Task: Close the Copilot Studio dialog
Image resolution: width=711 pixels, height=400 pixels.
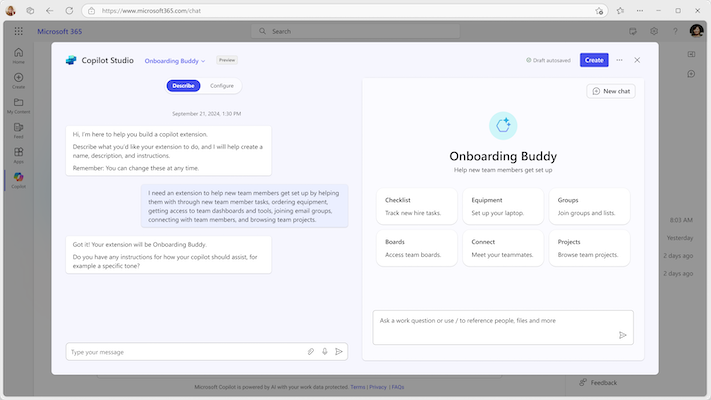Action: pos(637,60)
